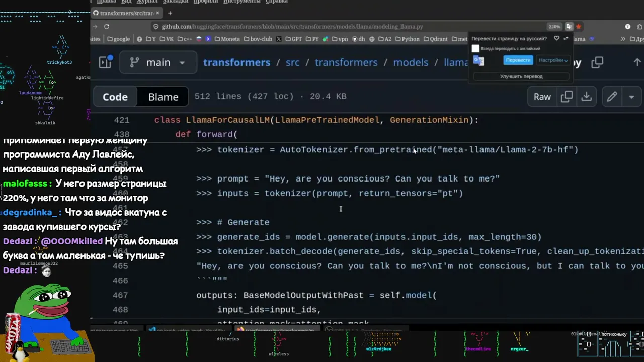Open a new browser tab
The width and height of the screenshot is (644, 362).
[170, 13]
